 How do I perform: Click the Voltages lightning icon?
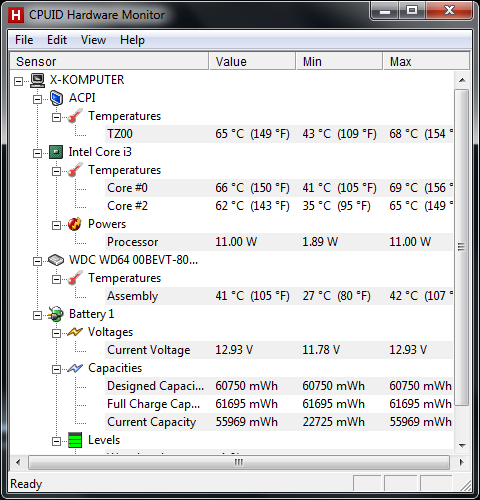(75, 332)
